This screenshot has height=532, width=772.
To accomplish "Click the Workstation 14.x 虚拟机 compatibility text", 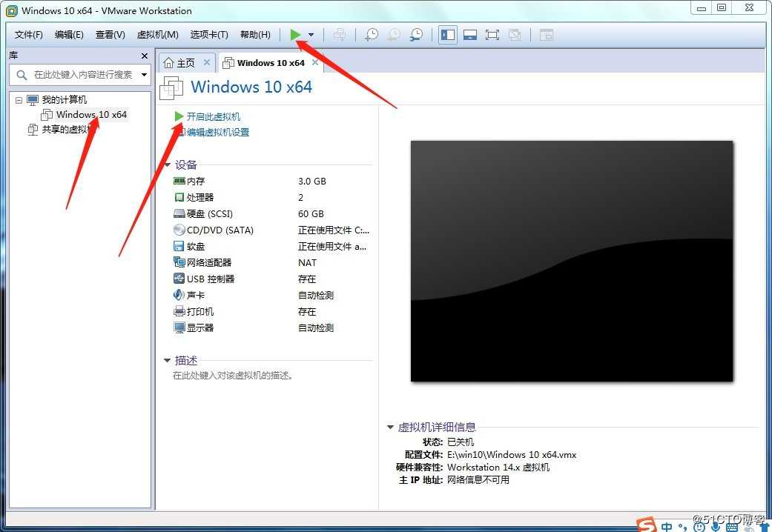I will pyautogui.click(x=498, y=467).
